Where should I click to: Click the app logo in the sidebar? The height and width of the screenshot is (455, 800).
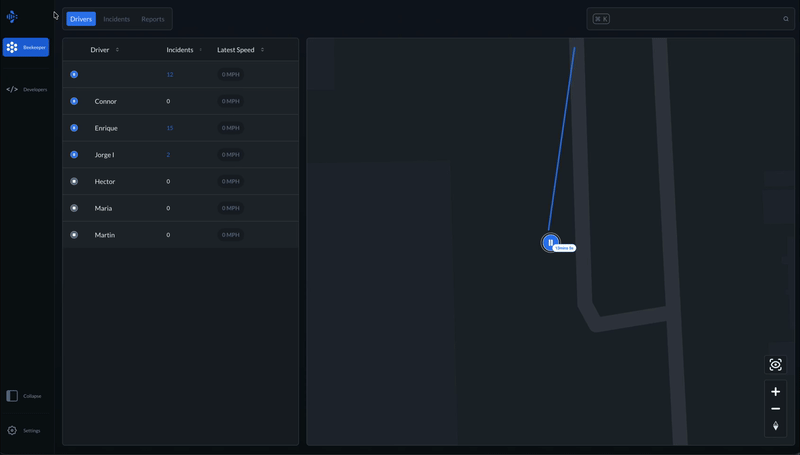pyautogui.click(x=12, y=16)
